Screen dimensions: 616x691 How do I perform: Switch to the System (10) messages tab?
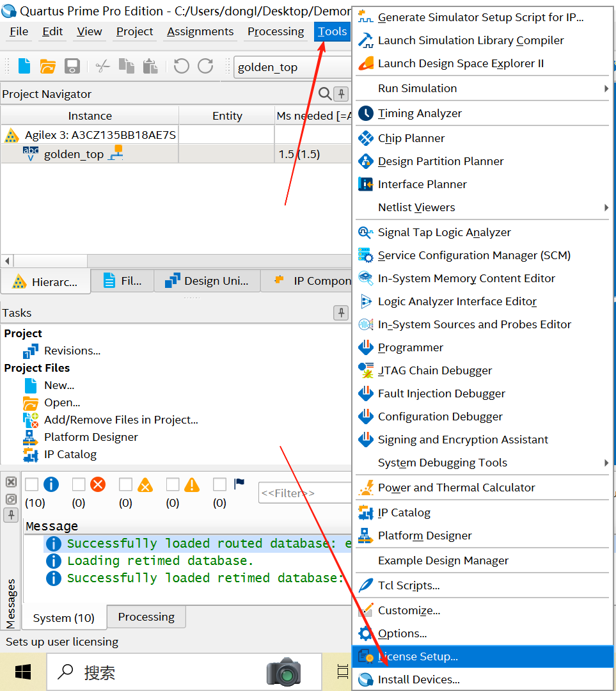[64, 618]
